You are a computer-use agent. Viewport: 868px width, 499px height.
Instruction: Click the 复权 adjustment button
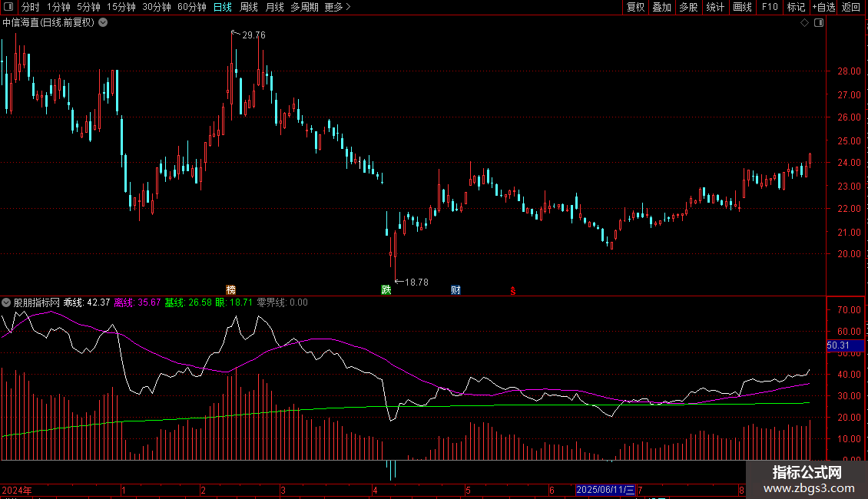click(x=635, y=7)
